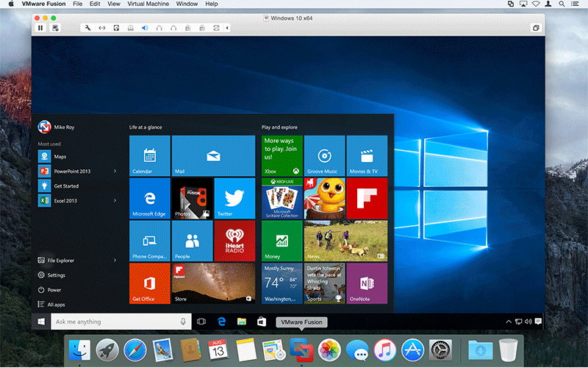588x368 pixels.
Task: Click the Windows Start button
Action: tap(41, 322)
